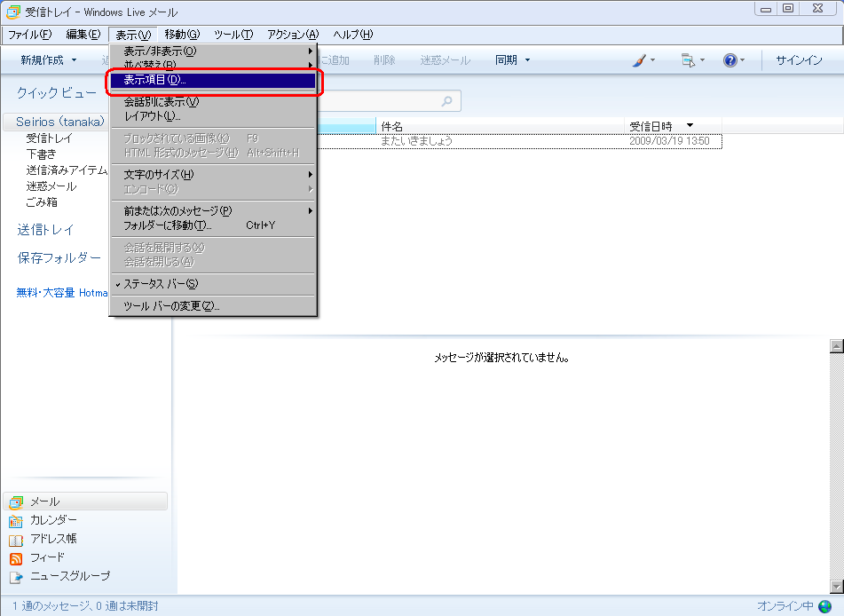Click the paintbrush colorize icon
The width and height of the screenshot is (844, 616).
coord(639,60)
